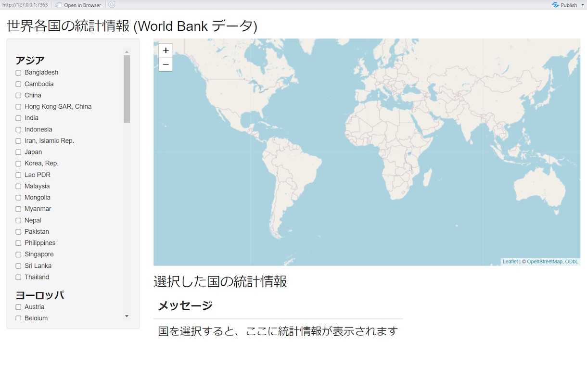Click the Open in Browser icon
The height and width of the screenshot is (392, 587).
pyautogui.click(x=58, y=5)
